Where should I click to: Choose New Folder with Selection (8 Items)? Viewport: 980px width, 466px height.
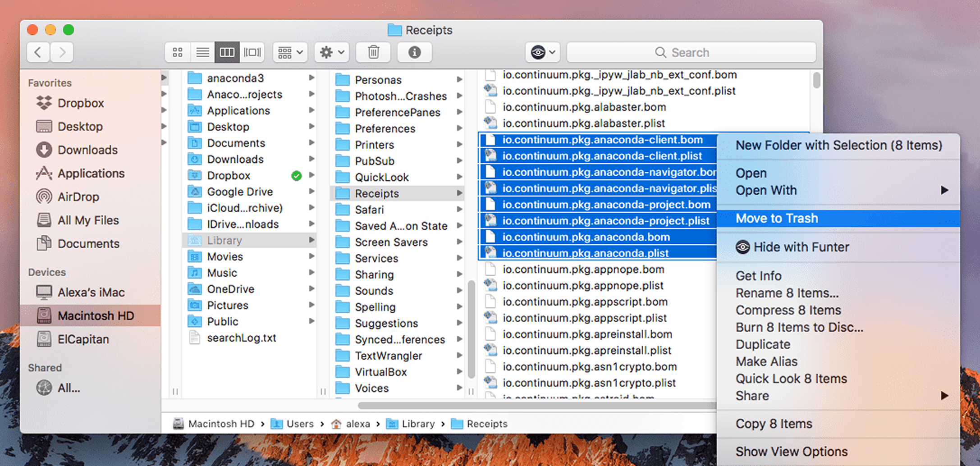(838, 145)
